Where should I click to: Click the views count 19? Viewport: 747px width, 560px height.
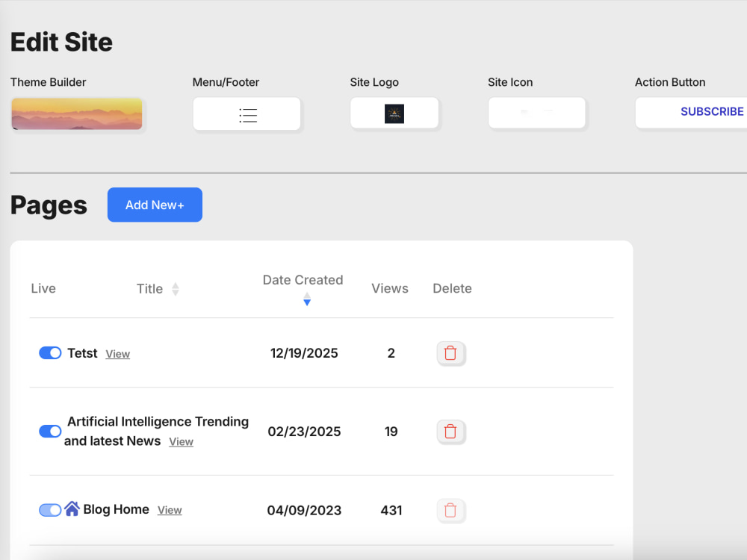(x=391, y=432)
